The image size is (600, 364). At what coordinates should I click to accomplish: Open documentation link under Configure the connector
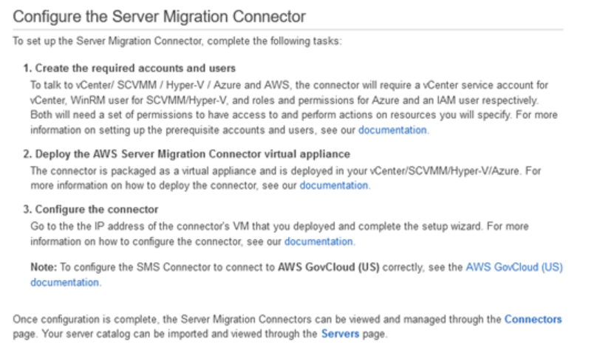pos(318,241)
